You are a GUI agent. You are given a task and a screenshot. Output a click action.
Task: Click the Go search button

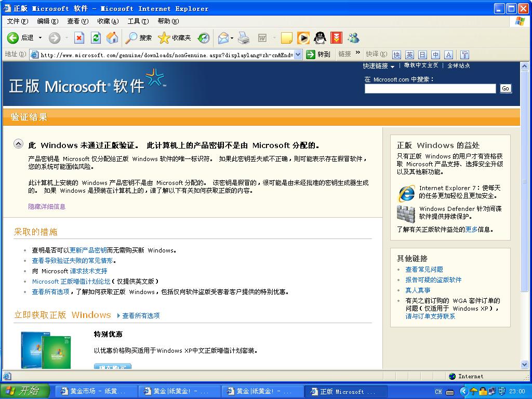point(505,88)
